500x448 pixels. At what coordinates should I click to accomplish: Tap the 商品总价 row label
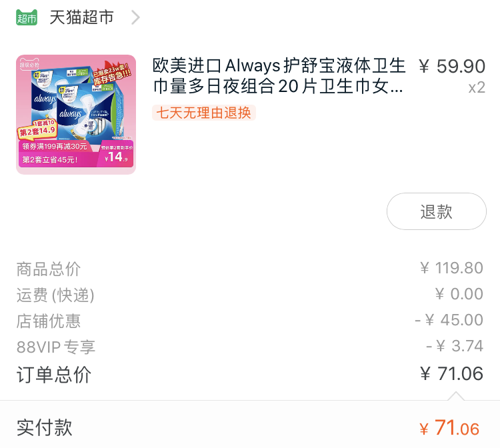(x=49, y=269)
